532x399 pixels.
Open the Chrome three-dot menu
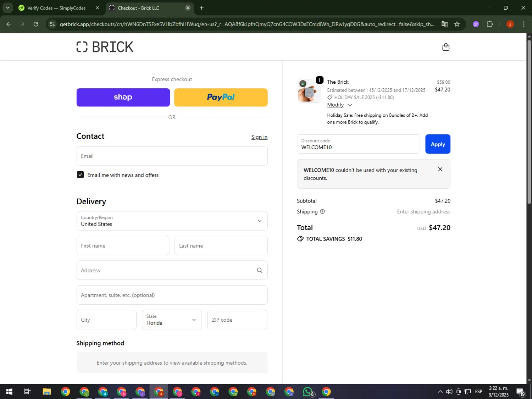[524, 24]
